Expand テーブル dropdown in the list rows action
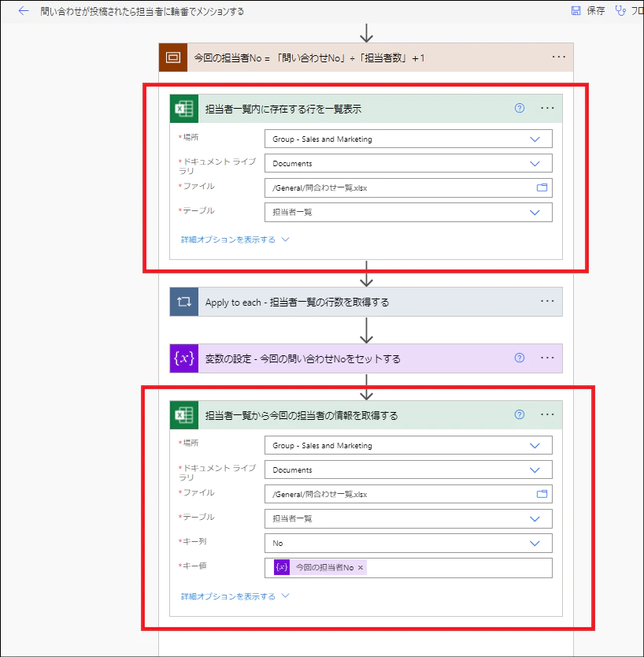The image size is (644, 657). tap(535, 213)
